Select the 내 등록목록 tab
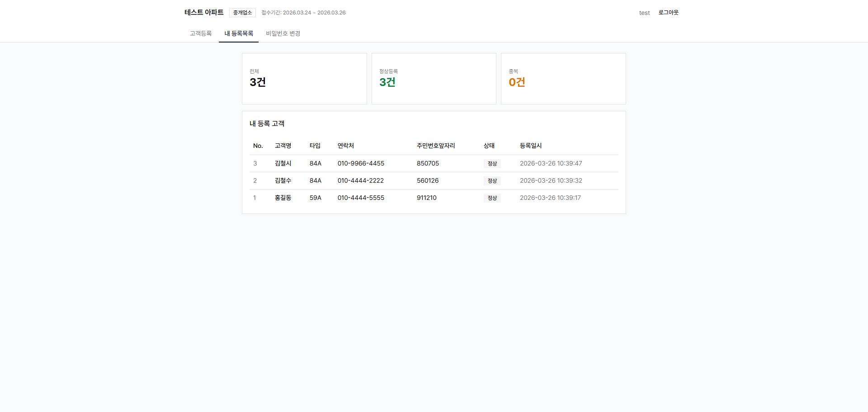Screen dimensions: 868x412 [238, 33]
